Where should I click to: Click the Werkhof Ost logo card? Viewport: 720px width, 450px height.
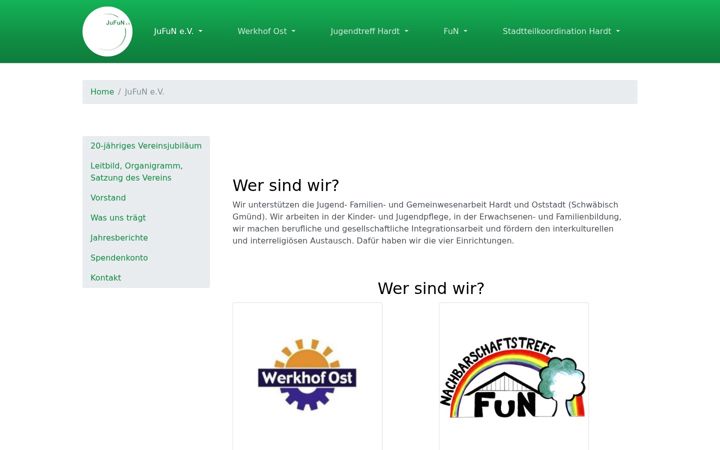(307, 376)
